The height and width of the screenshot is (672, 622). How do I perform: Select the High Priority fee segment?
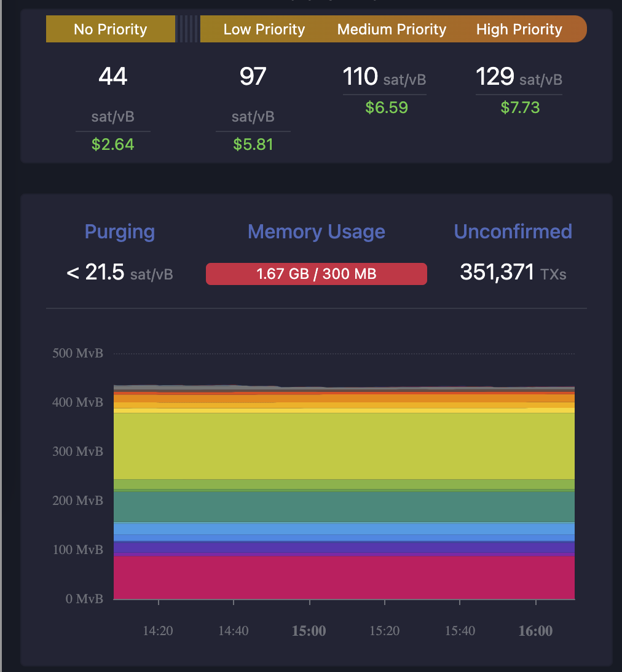click(x=519, y=29)
